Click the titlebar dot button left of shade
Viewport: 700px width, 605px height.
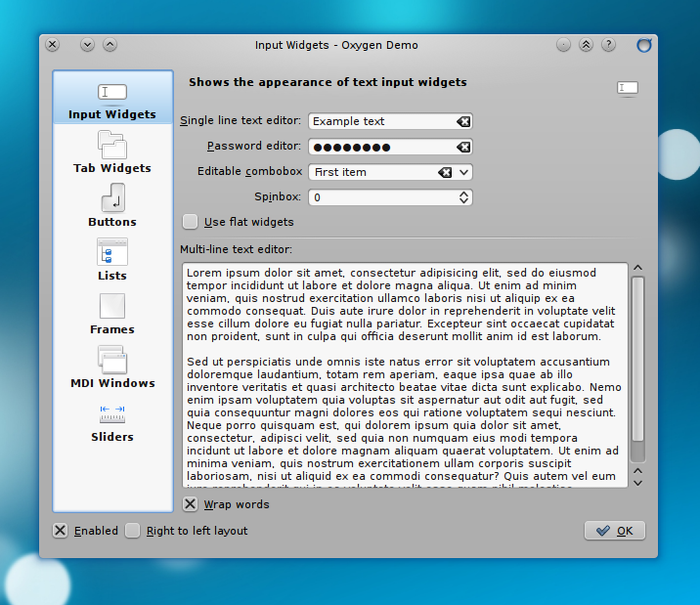tap(563, 45)
